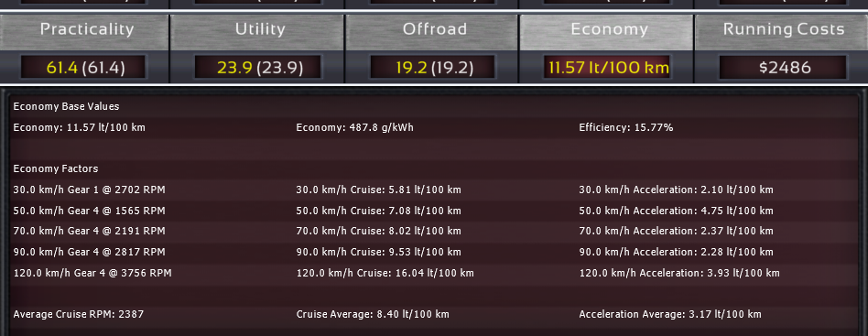Click the Offroad value 19.2 (19.2)

click(432, 68)
